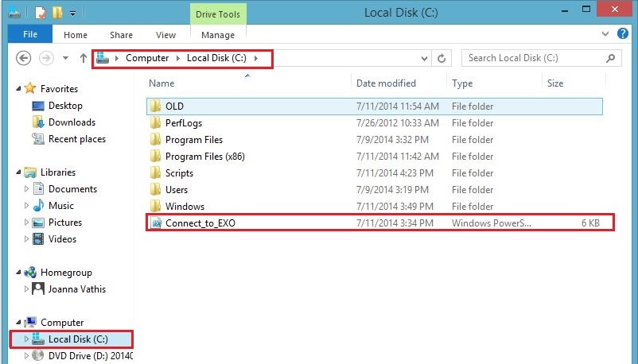Click the search magnifier icon
The image size is (638, 364).
610,58
